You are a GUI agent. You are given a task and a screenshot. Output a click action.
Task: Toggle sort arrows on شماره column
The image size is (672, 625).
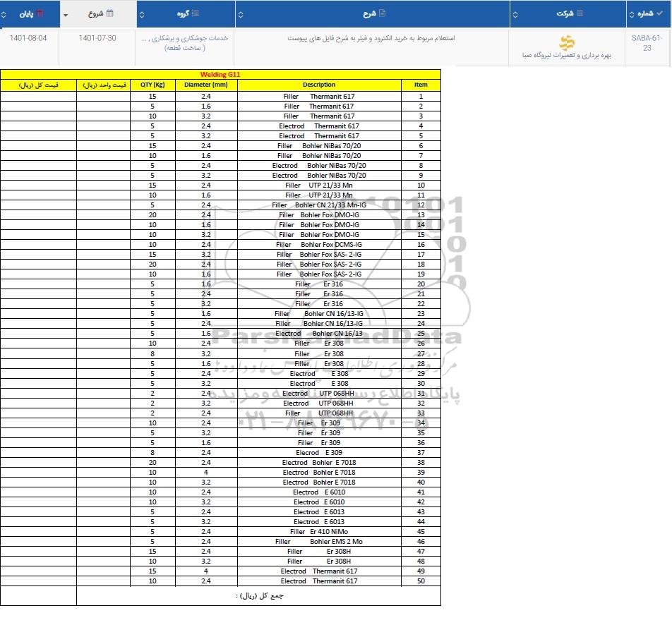click(632, 15)
